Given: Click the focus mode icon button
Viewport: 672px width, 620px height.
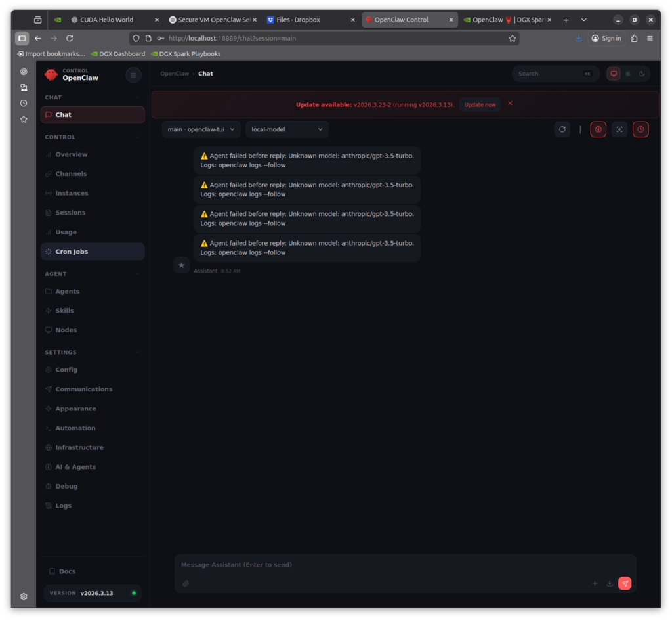Looking at the screenshot, I should click(x=619, y=129).
